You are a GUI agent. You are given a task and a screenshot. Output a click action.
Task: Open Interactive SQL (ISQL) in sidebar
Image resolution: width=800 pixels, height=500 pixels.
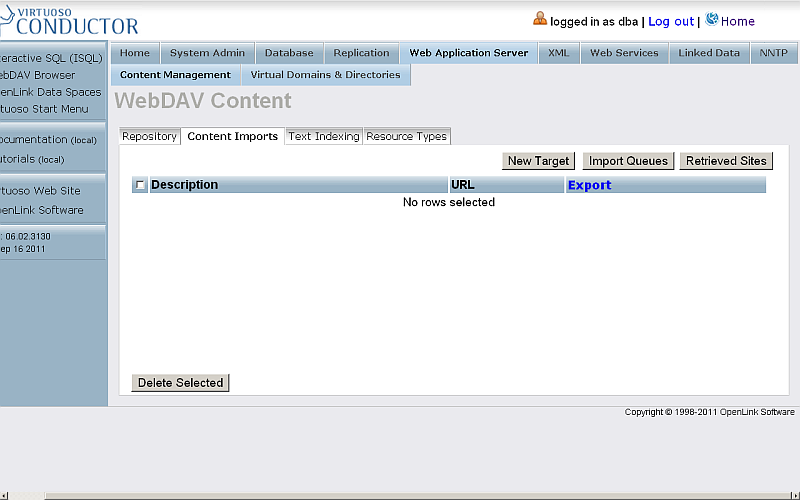50,58
